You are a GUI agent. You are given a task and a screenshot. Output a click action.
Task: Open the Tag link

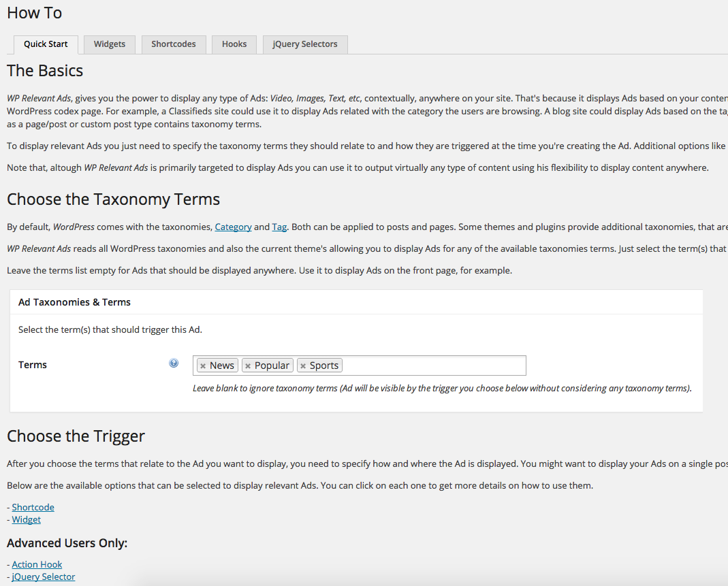(x=279, y=227)
